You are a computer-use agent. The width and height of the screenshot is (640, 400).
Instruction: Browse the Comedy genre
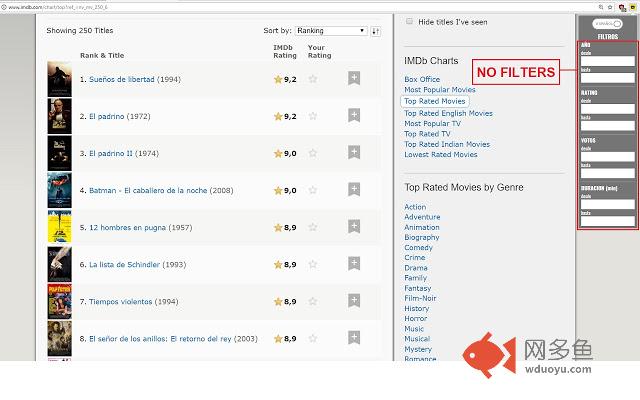(x=418, y=247)
